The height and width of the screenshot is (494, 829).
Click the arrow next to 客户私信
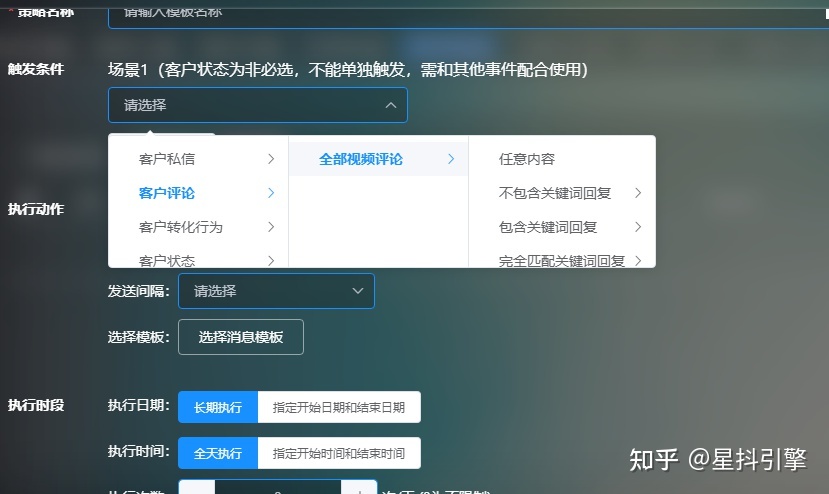pyautogui.click(x=271, y=159)
